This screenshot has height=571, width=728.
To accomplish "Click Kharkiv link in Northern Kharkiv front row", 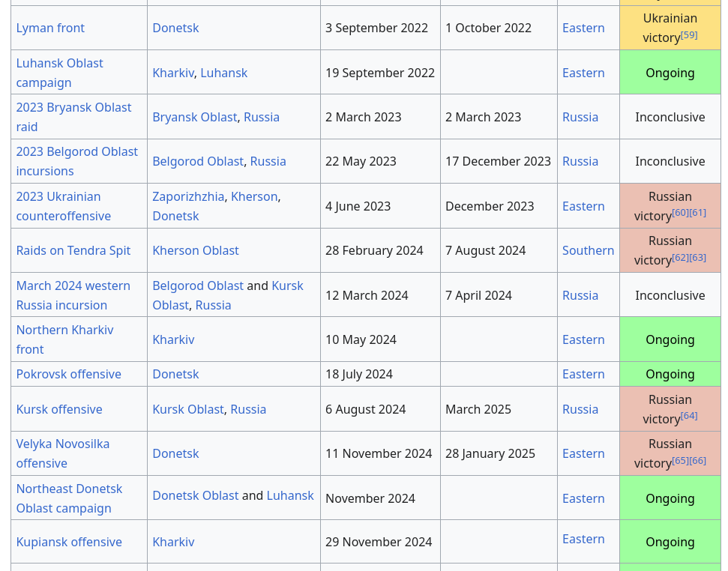I will pyautogui.click(x=173, y=339).
